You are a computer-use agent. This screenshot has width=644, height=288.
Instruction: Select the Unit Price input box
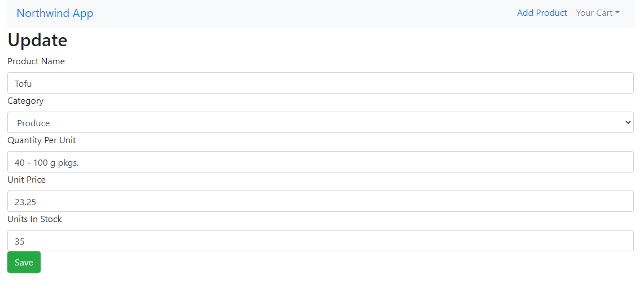[x=321, y=201]
